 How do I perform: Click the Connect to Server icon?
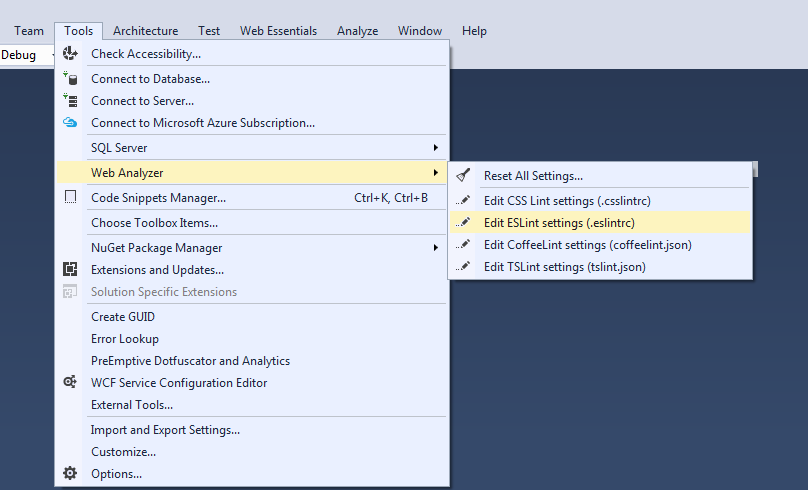tap(70, 100)
